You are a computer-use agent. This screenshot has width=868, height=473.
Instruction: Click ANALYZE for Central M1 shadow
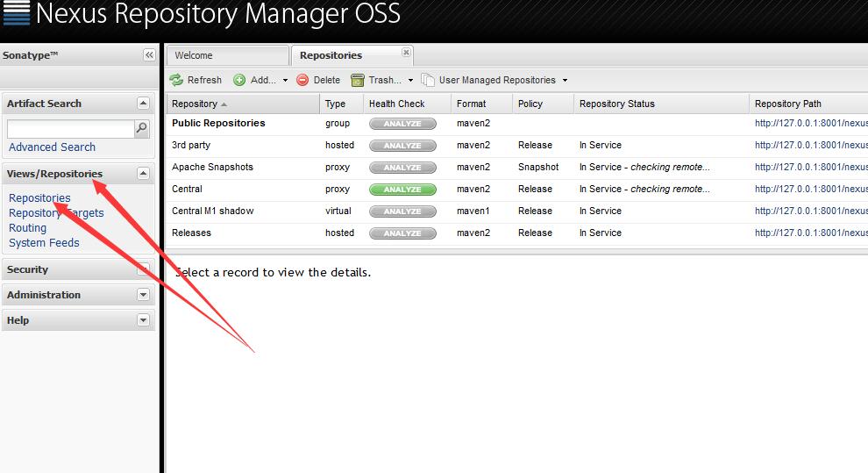(402, 211)
